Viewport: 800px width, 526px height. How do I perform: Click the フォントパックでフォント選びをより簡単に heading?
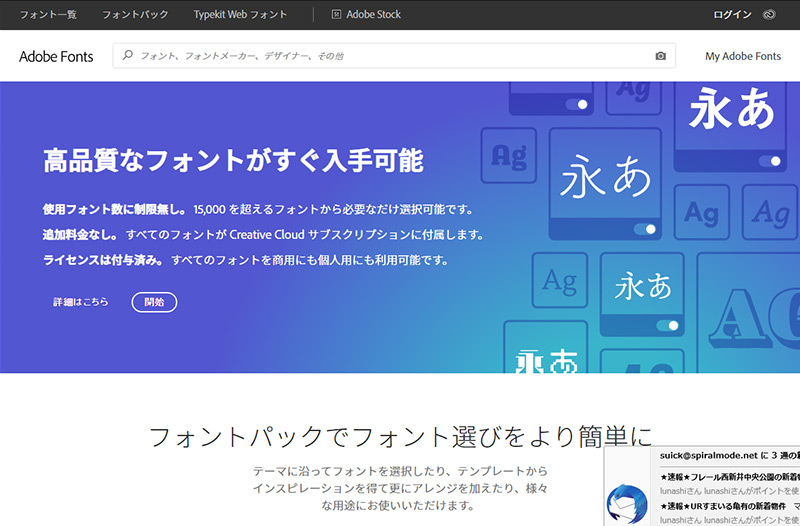click(x=401, y=437)
